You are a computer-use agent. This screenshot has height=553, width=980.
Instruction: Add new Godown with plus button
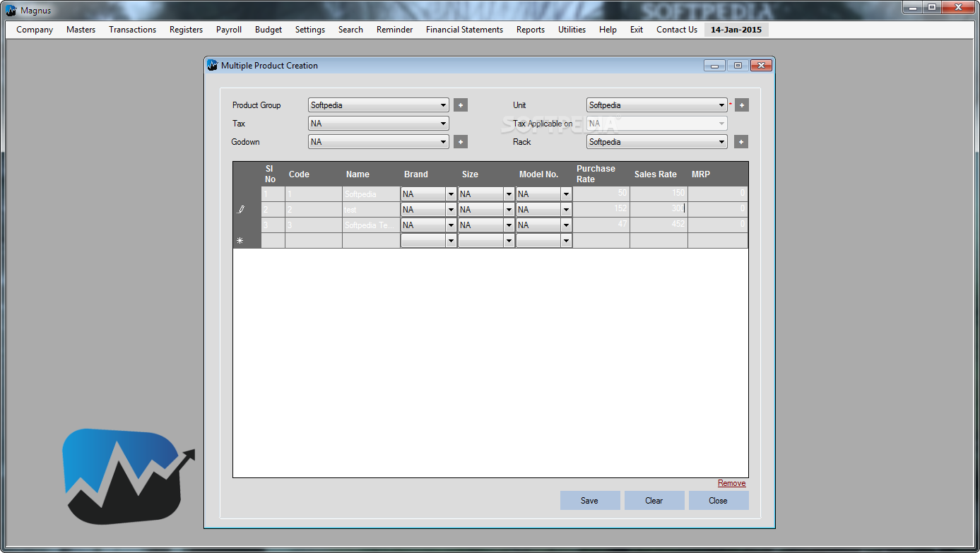click(x=461, y=142)
